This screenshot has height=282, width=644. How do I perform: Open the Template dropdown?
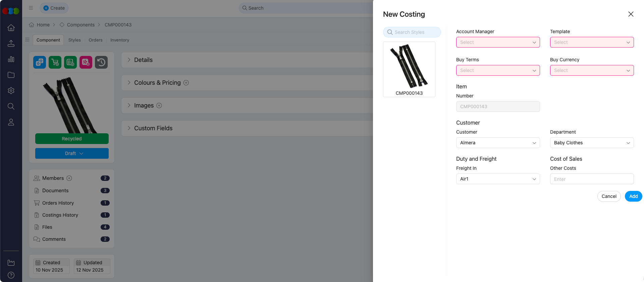pyautogui.click(x=592, y=42)
